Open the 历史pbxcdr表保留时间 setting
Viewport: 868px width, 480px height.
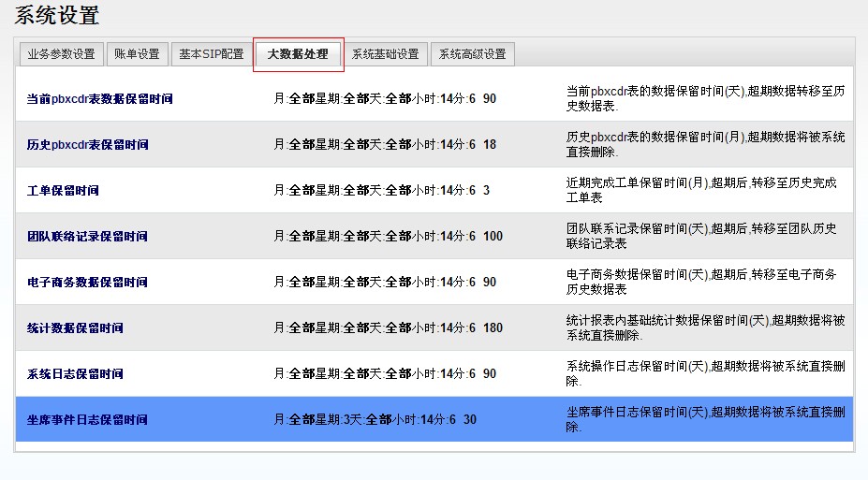click(87, 145)
